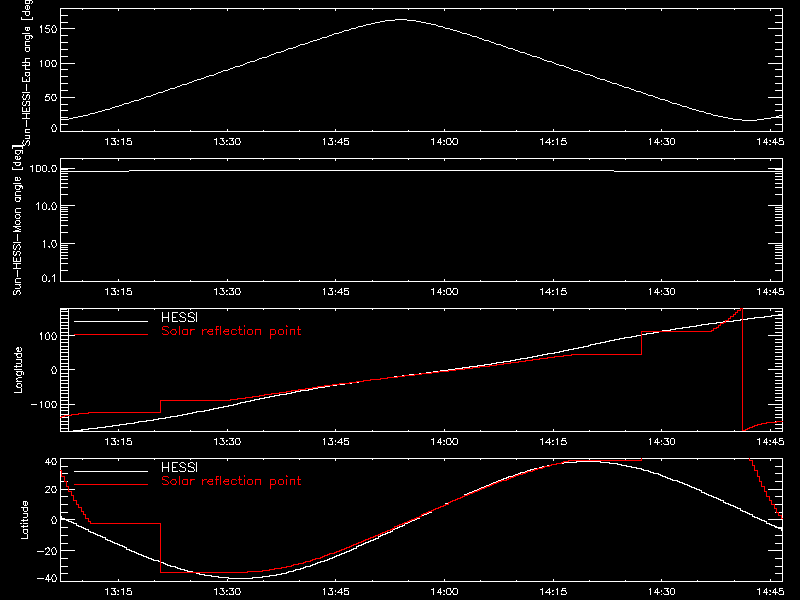
Task: Click tick value 100 on Earth angle axis
Action: (x=48, y=63)
